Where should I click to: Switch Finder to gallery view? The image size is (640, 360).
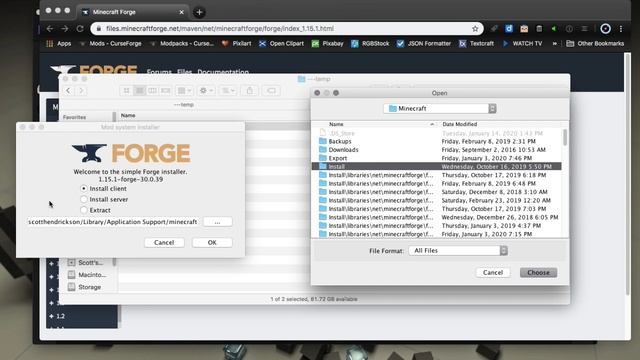tap(166, 91)
